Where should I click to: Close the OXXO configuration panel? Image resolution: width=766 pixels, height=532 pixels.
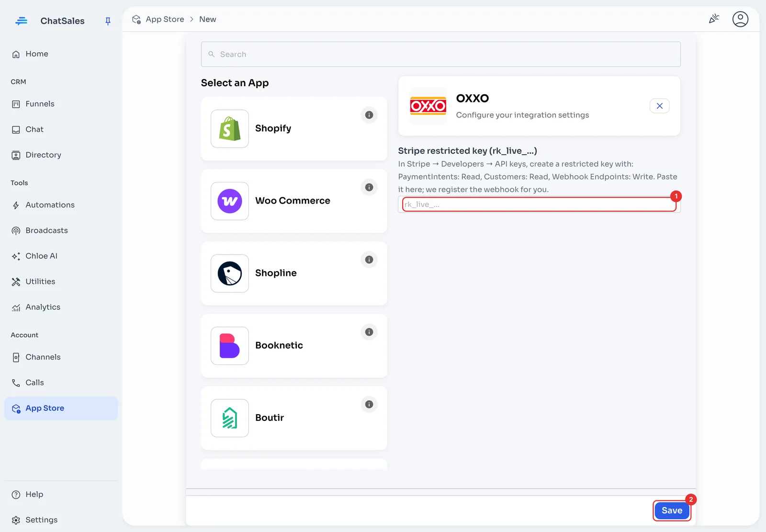point(660,106)
